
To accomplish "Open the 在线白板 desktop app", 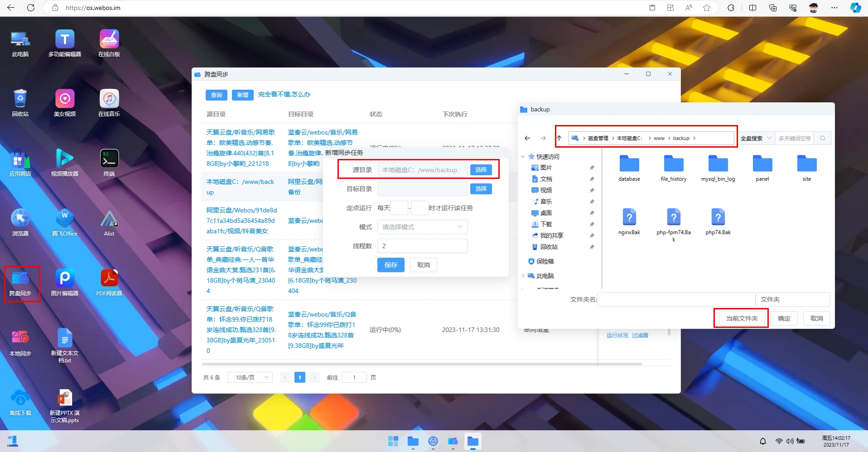I will 109,43.
